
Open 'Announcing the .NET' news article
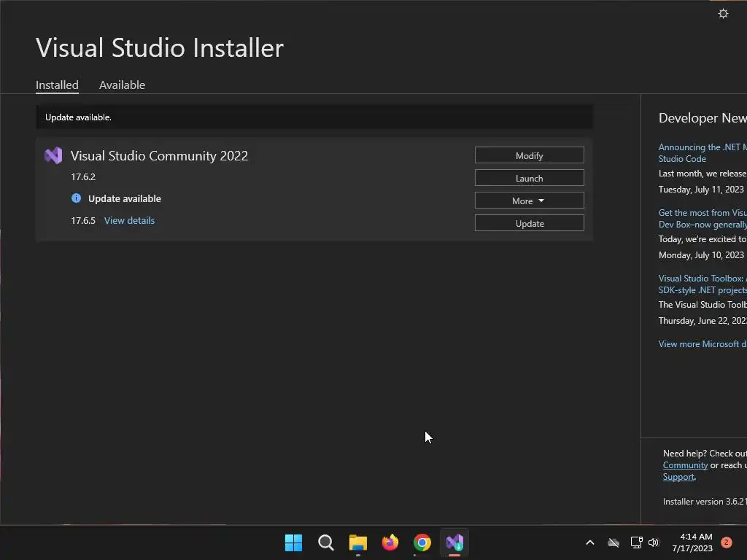(703, 153)
